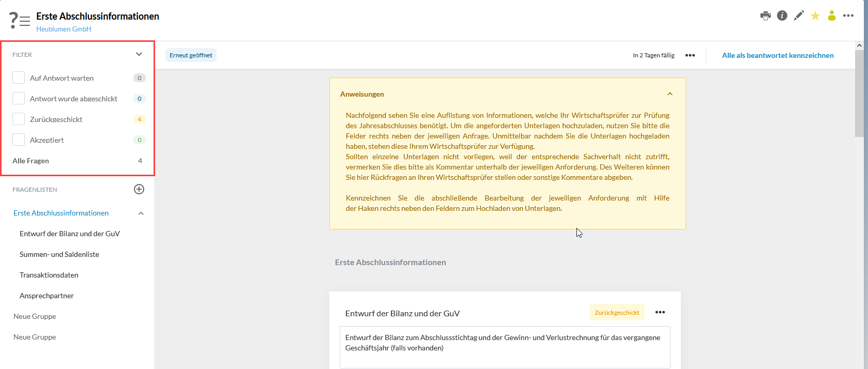Click the Zurückgeschickt badge on card
This screenshot has height=369, width=868.
[x=617, y=312]
